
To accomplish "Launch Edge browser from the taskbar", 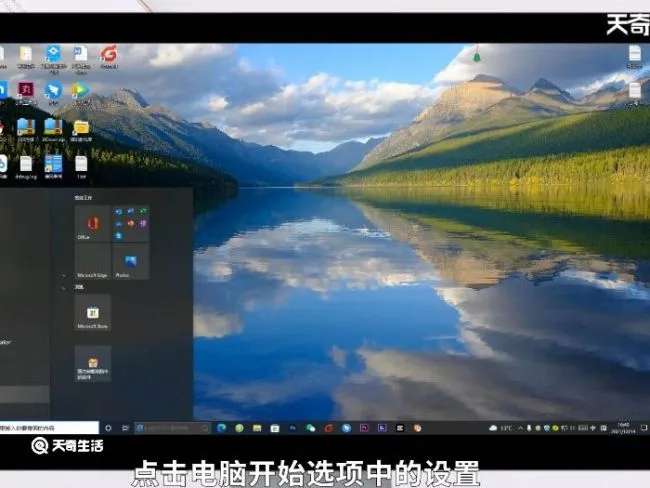I will [x=221, y=428].
